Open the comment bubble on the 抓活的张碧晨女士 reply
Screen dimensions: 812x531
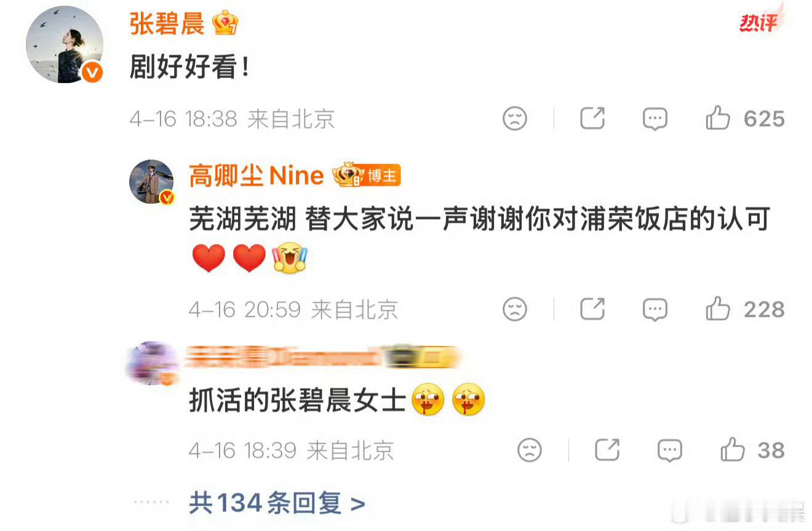(669, 451)
